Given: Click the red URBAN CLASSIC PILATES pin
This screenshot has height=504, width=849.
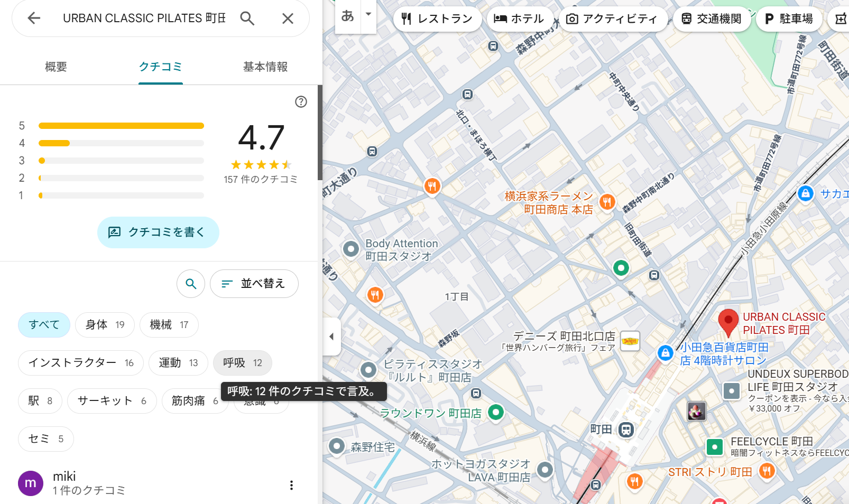Looking at the screenshot, I should (x=728, y=321).
